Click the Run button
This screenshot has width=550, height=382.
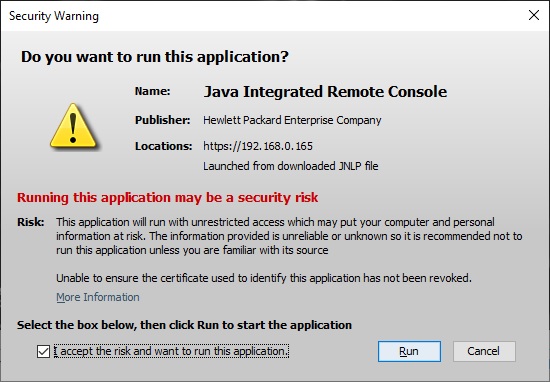pos(409,351)
